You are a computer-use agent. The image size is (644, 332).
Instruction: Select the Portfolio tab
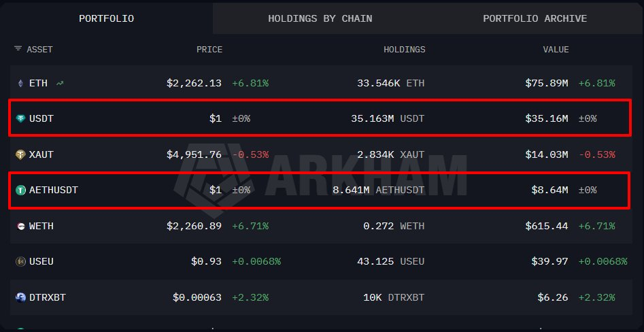pyautogui.click(x=106, y=18)
